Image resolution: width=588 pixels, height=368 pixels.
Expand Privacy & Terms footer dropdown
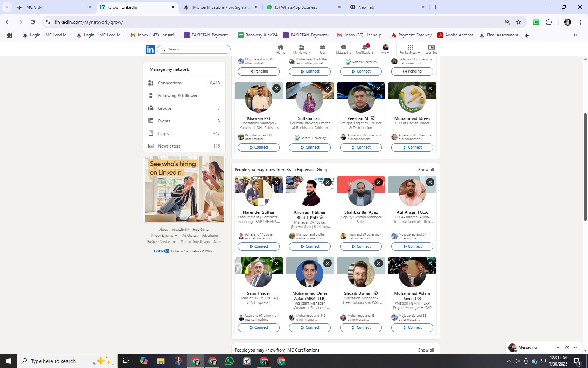(x=164, y=236)
